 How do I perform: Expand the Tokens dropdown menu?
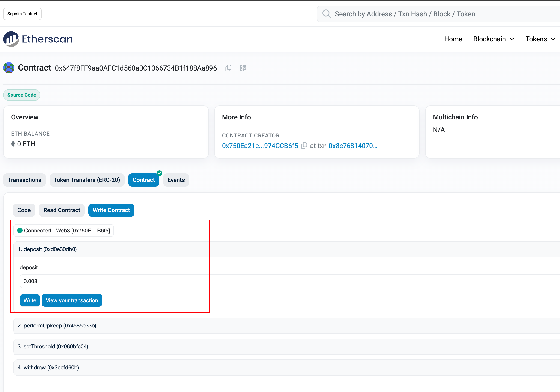click(540, 39)
